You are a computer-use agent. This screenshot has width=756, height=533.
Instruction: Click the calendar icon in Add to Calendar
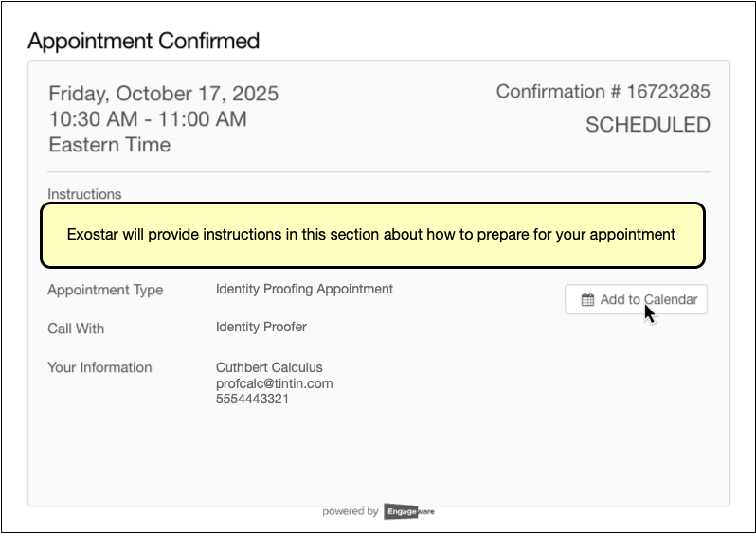click(x=587, y=300)
